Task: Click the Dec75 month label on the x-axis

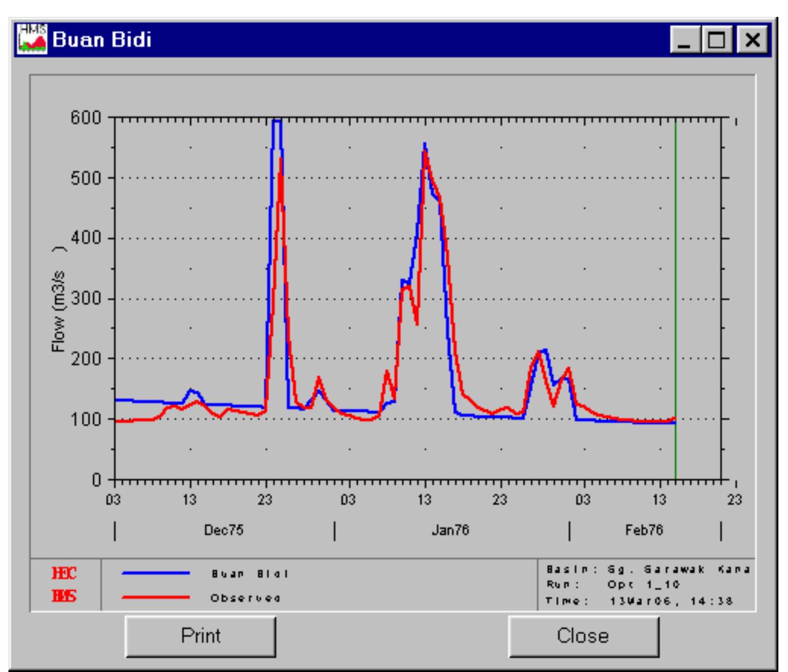Action: click(x=223, y=530)
